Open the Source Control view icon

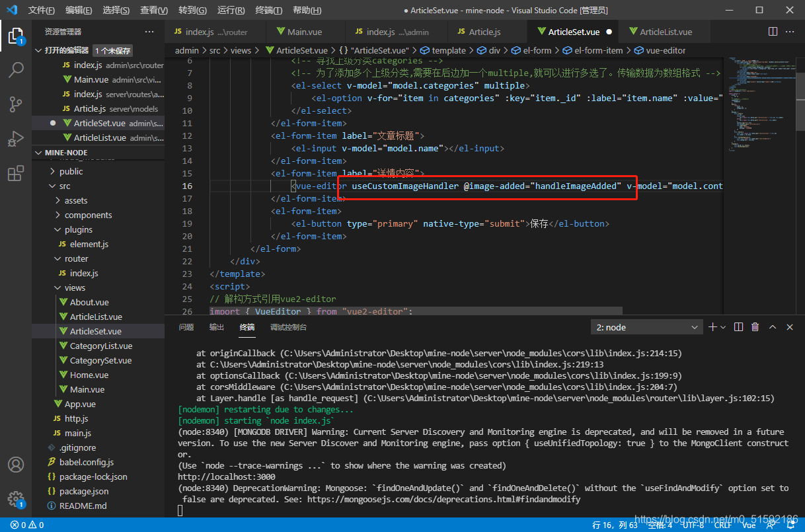[x=16, y=104]
